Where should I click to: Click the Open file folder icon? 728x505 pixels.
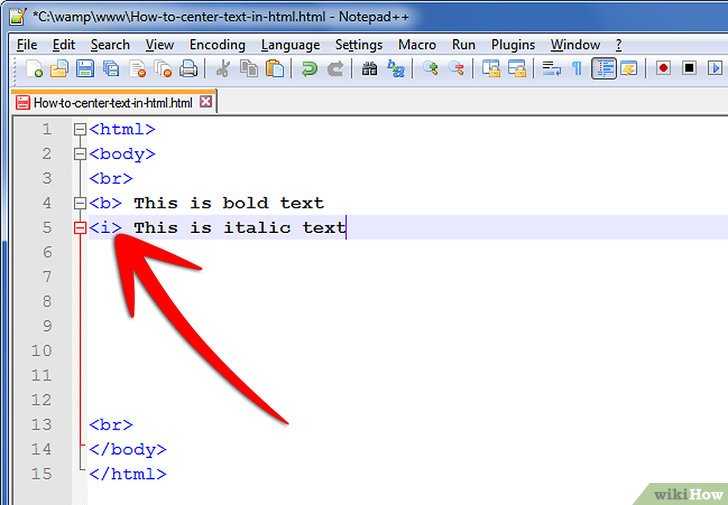(x=59, y=69)
